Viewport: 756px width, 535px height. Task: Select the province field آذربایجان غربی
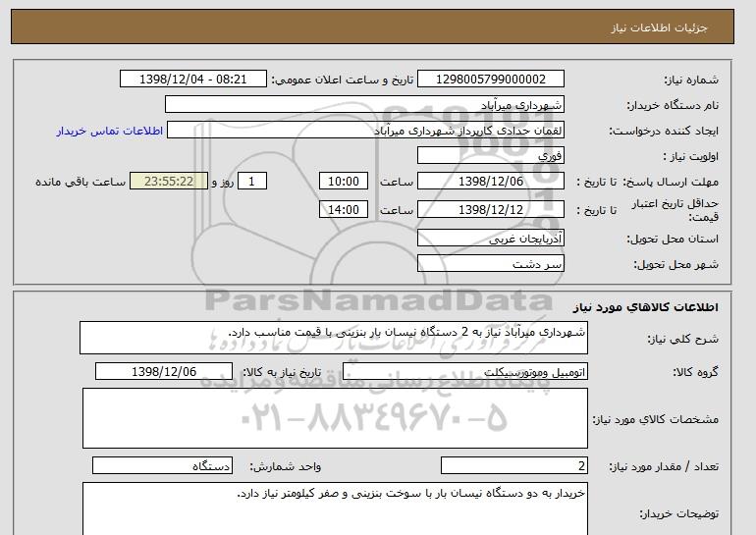pos(490,239)
